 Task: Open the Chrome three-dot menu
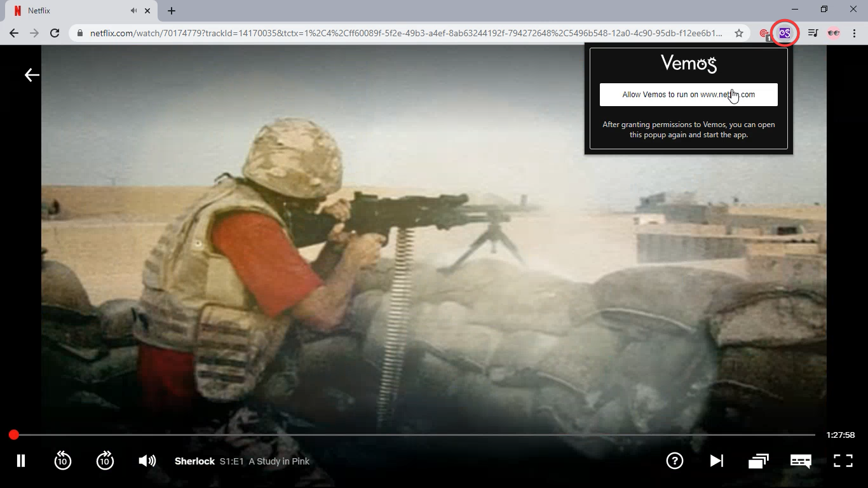(854, 33)
